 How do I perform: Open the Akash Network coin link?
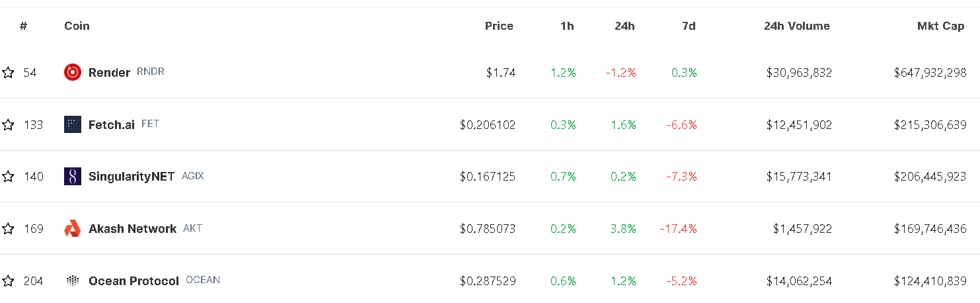[x=132, y=229]
